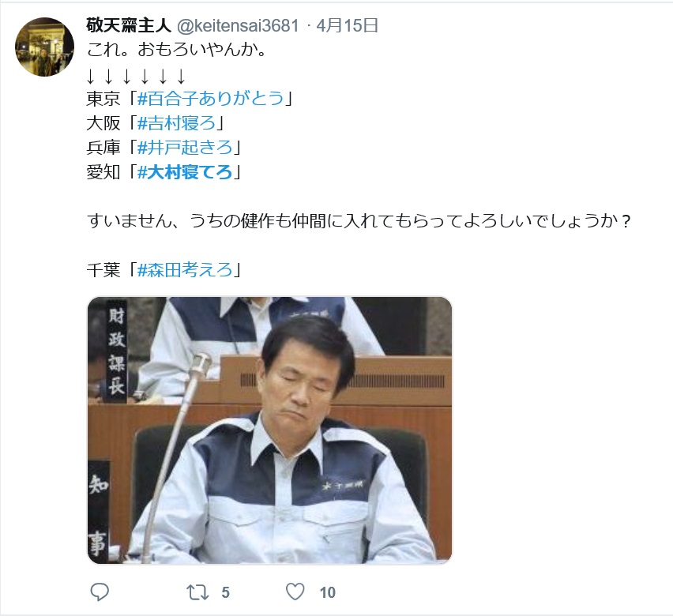673x616 pixels.
Task: Open the #吉村寝ろ hashtag link
Action: 176,123
